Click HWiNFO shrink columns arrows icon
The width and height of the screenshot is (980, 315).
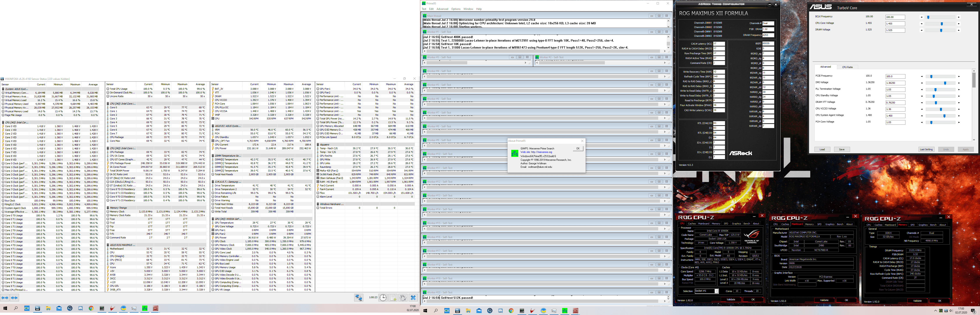(x=14, y=298)
